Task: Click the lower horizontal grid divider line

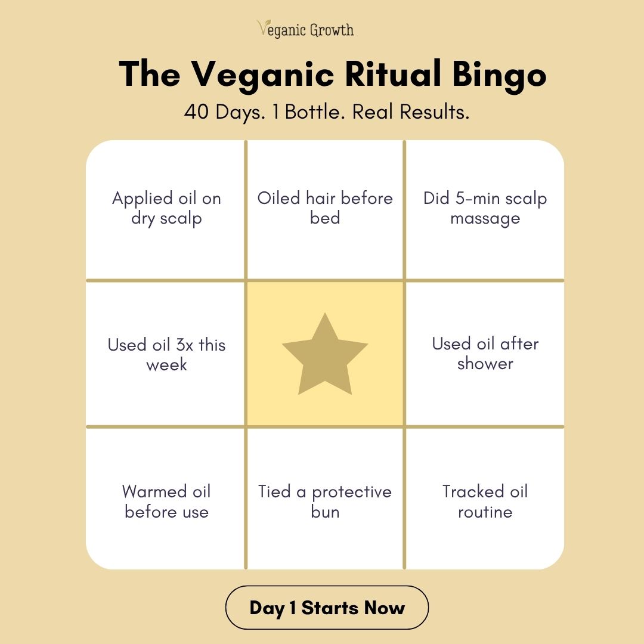Action: 325,427
